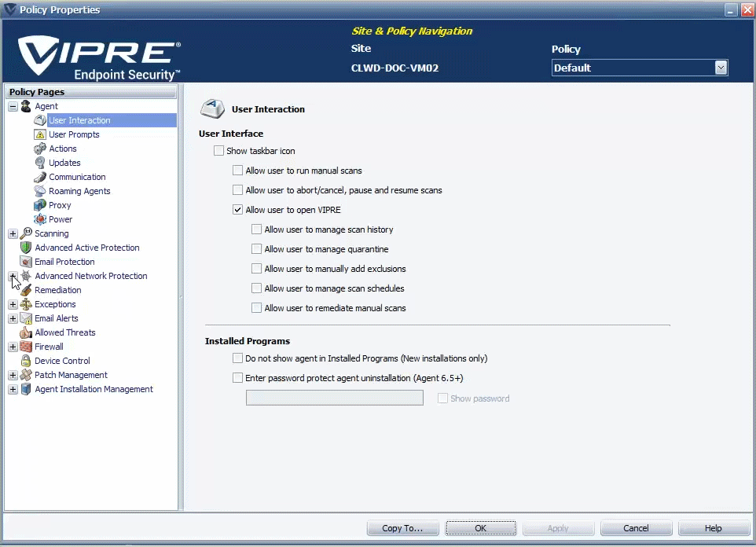Click the CLWD-DOC-VM02 site name

(395, 68)
